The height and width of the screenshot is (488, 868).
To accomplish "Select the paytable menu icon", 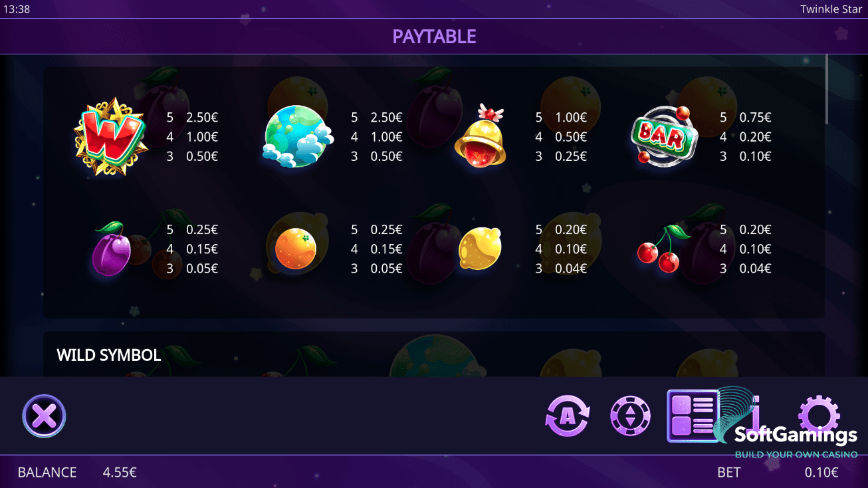I will (x=693, y=416).
